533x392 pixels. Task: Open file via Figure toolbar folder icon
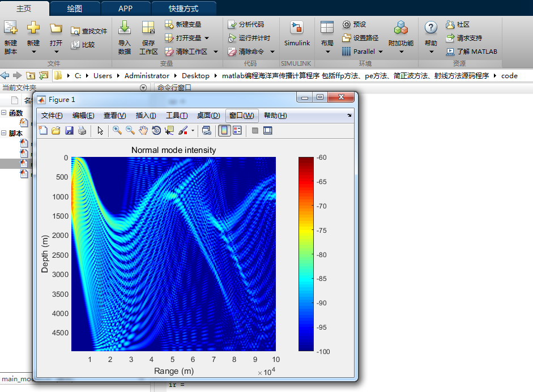tap(56, 130)
